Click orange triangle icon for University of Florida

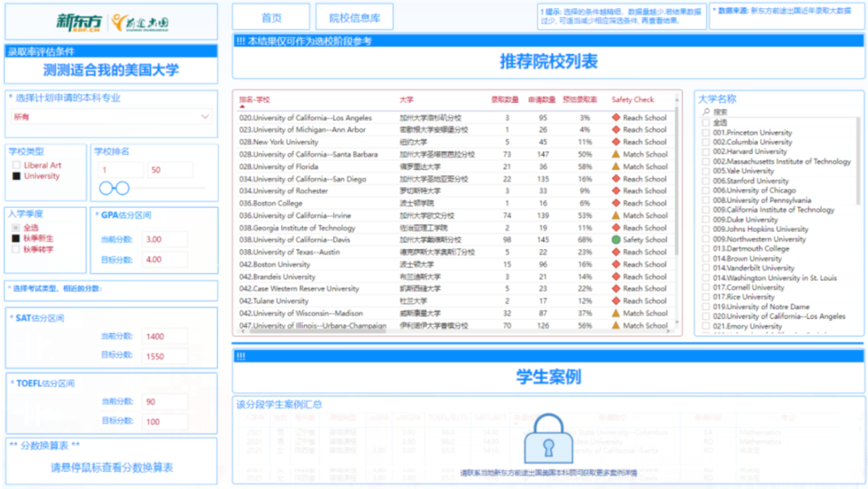click(616, 167)
